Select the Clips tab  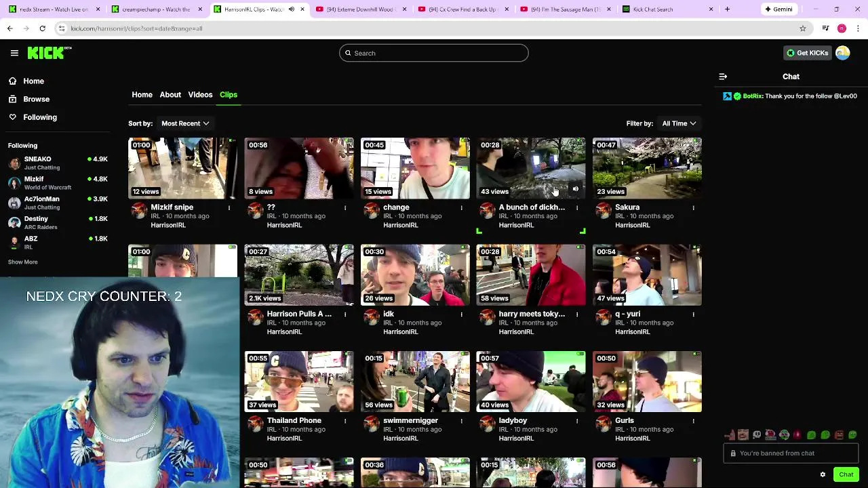[229, 95]
